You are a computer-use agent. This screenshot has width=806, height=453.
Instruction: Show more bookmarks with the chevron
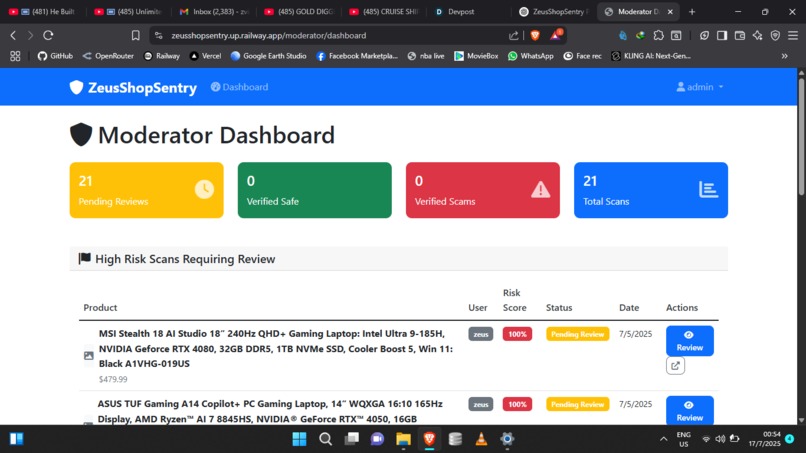click(x=784, y=56)
